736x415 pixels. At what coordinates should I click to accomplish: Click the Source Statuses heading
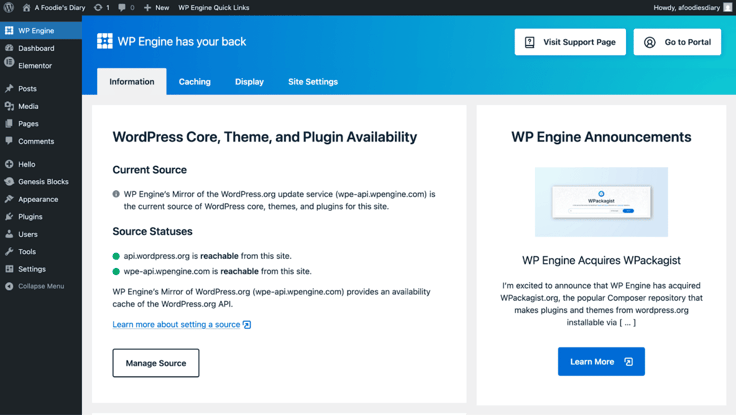pos(152,231)
